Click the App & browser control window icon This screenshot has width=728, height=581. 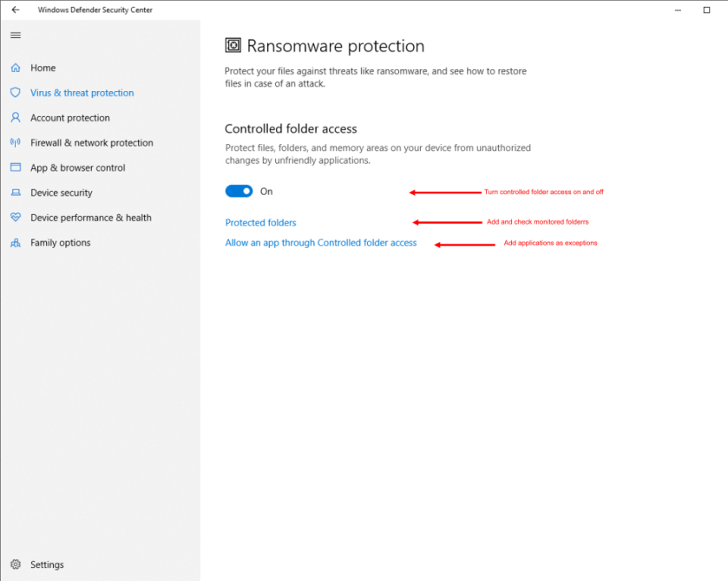[x=15, y=168]
